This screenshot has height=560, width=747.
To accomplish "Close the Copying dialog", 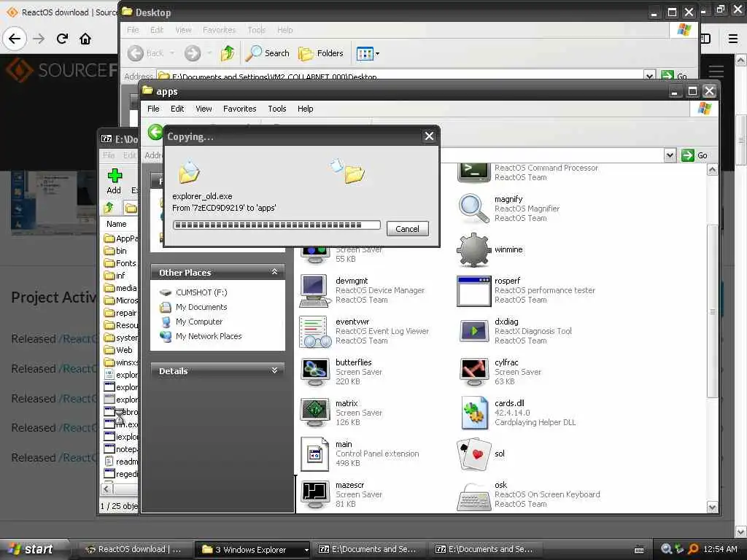I will 429,136.
